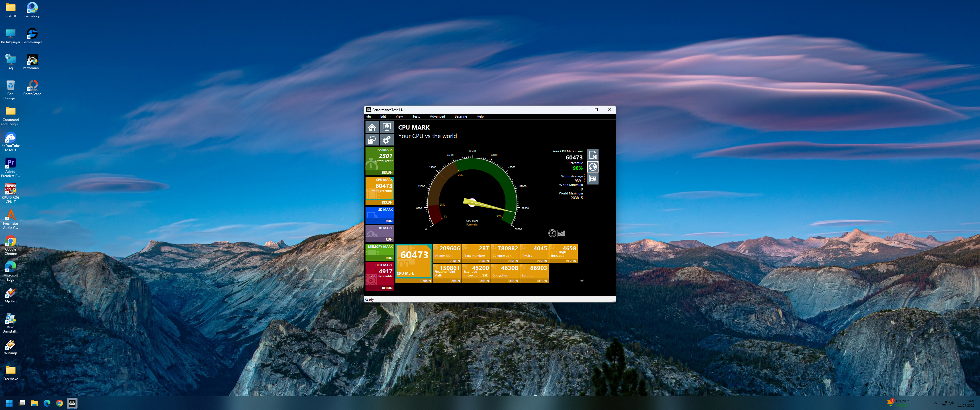
Task: Open the View menu
Action: tap(399, 116)
